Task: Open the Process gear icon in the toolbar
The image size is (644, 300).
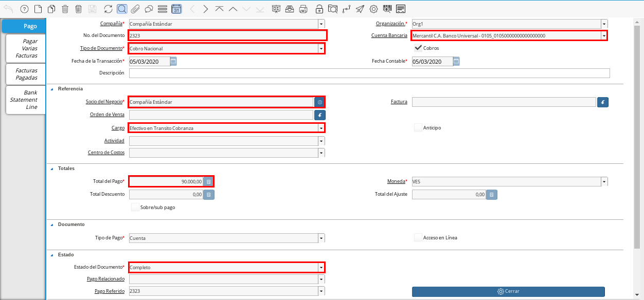Action: pyautogui.click(x=374, y=9)
